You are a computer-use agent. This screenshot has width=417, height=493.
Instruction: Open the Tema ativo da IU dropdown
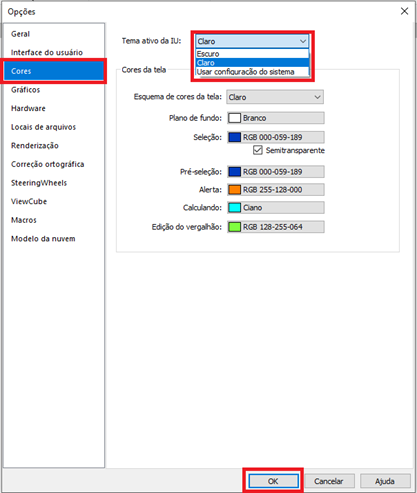coord(252,41)
